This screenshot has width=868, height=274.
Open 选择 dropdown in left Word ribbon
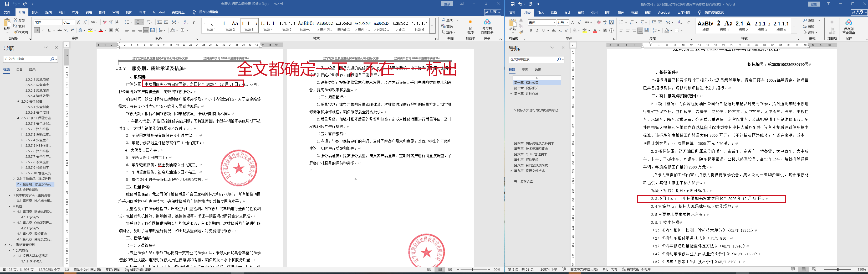click(x=449, y=32)
